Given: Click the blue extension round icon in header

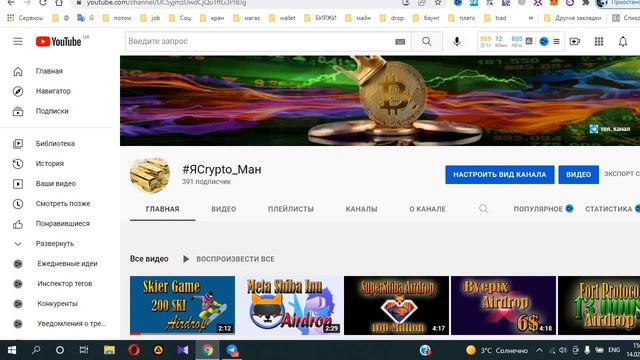Looking at the screenshot, I should pyautogui.click(x=544, y=41).
